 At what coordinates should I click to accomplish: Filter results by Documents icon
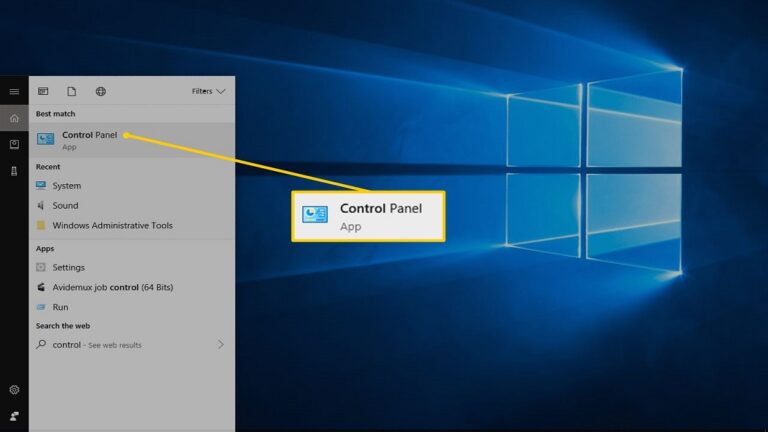point(72,91)
